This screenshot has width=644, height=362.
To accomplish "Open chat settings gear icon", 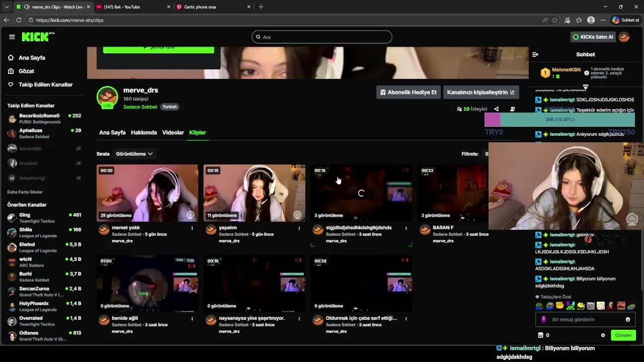I will click(x=603, y=335).
